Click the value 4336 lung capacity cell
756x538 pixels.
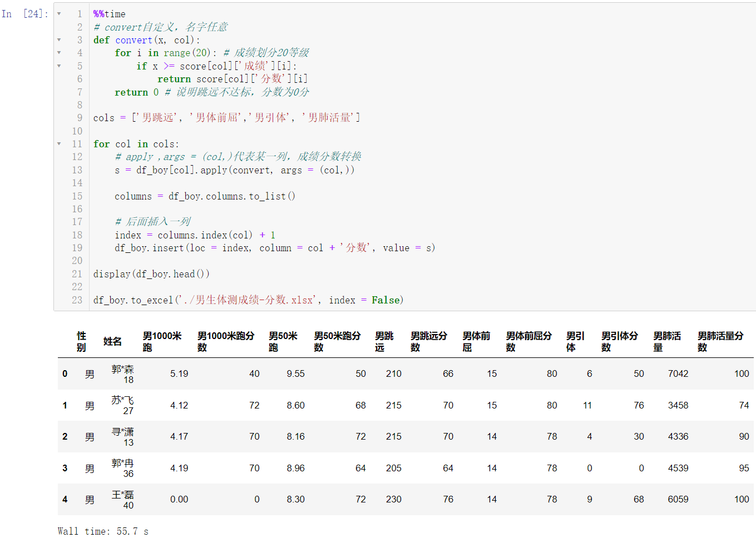[678, 437]
